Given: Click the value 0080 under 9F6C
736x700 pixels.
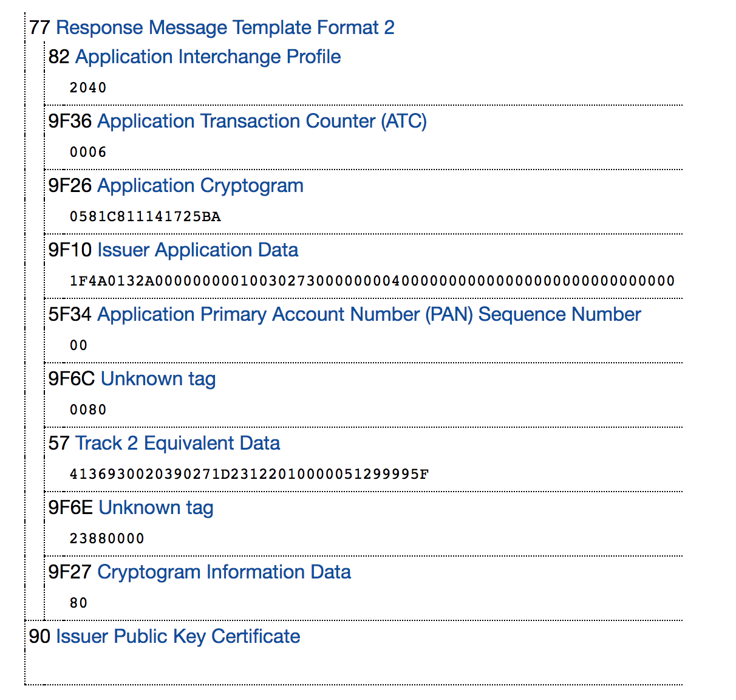Looking at the screenshot, I should tap(88, 410).
